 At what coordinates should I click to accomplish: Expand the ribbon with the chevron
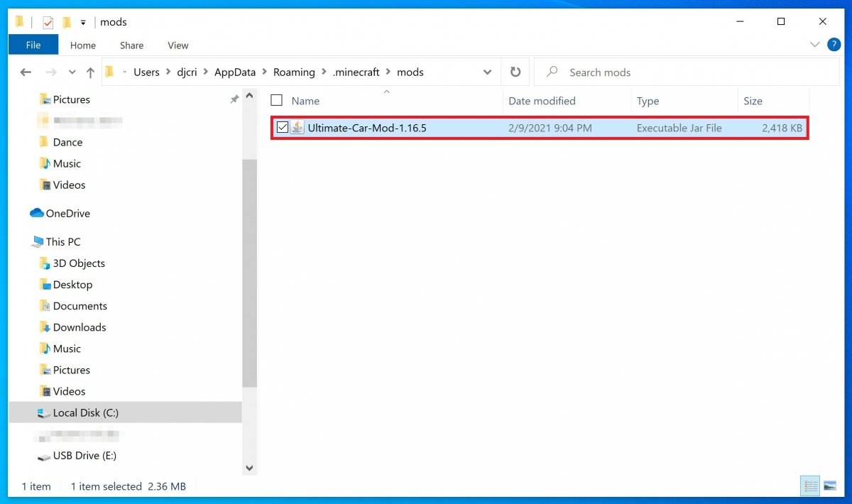coord(814,44)
